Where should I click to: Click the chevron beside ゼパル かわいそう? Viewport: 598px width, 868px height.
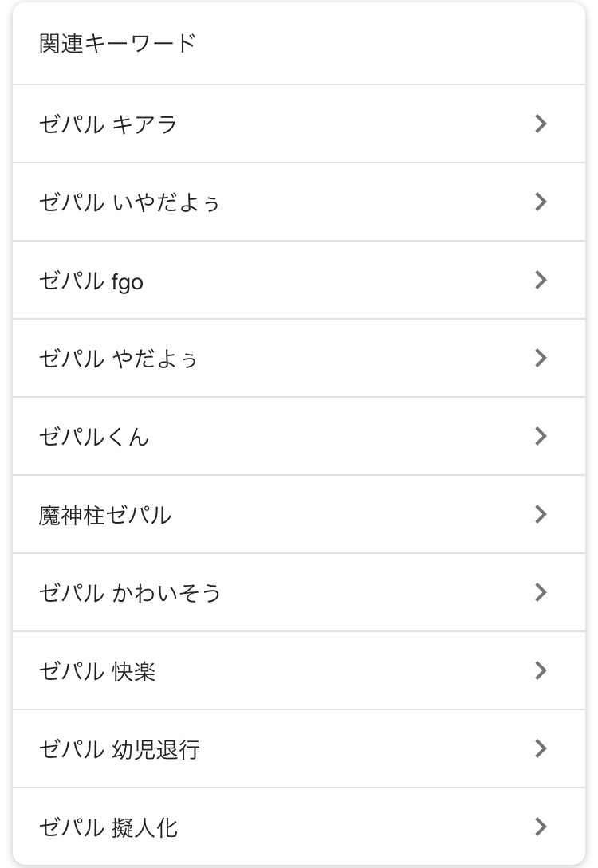click(x=541, y=592)
